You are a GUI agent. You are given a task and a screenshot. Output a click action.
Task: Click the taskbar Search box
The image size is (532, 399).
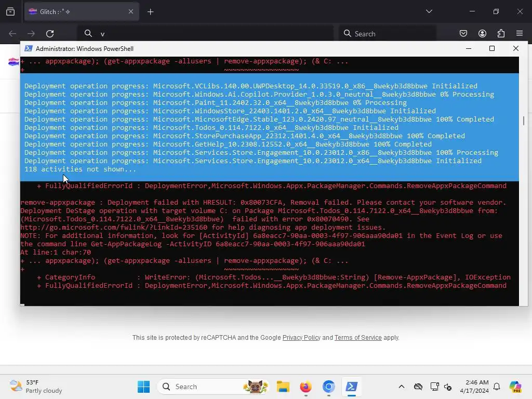coord(213,387)
